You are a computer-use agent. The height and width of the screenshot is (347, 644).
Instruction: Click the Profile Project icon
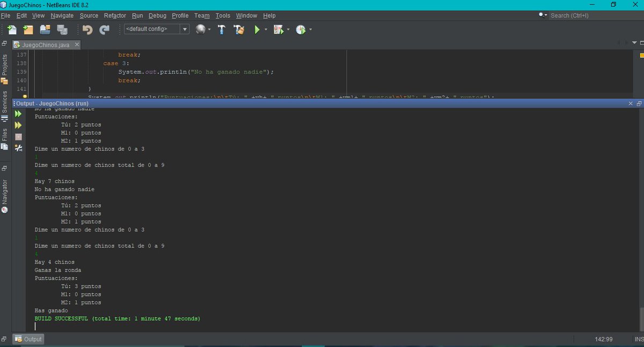pos(301,30)
